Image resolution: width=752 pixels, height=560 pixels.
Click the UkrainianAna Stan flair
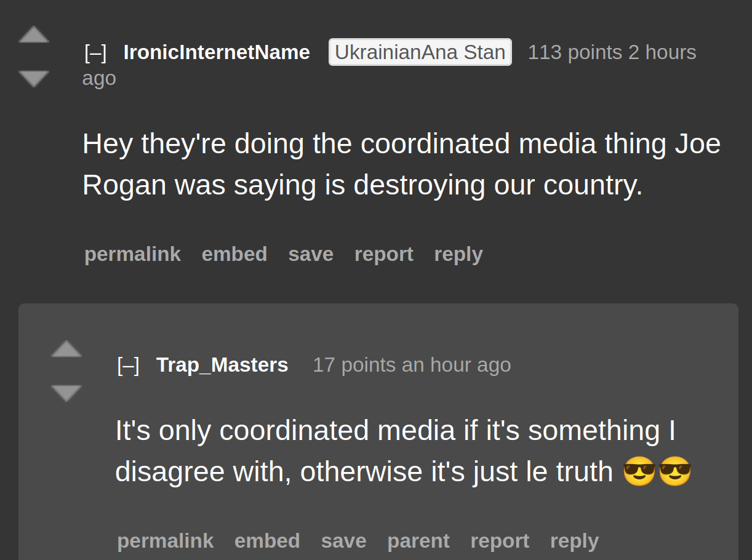pos(420,52)
